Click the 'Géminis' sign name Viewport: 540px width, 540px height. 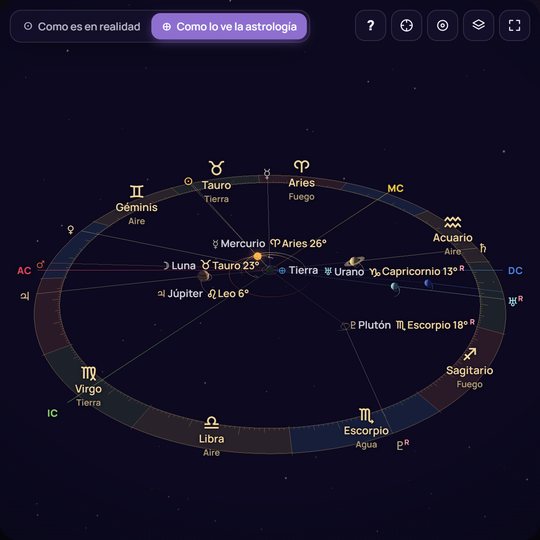136,207
